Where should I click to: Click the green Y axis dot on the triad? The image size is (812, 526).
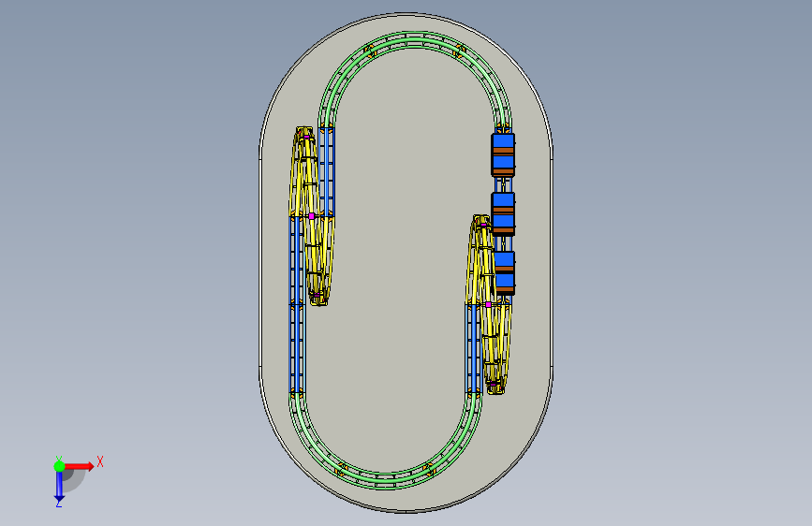[59, 466]
